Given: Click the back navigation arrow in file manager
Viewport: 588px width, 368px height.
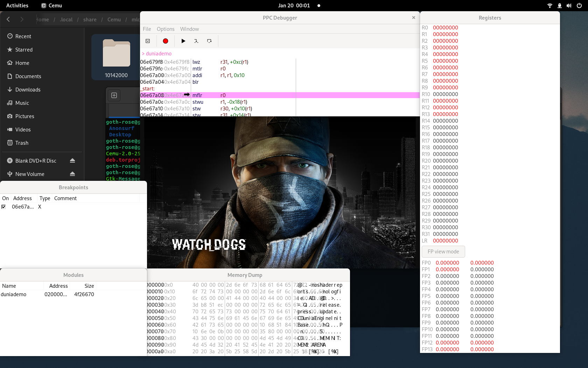Looking at the screenshot, I should (x=8, y=19).
